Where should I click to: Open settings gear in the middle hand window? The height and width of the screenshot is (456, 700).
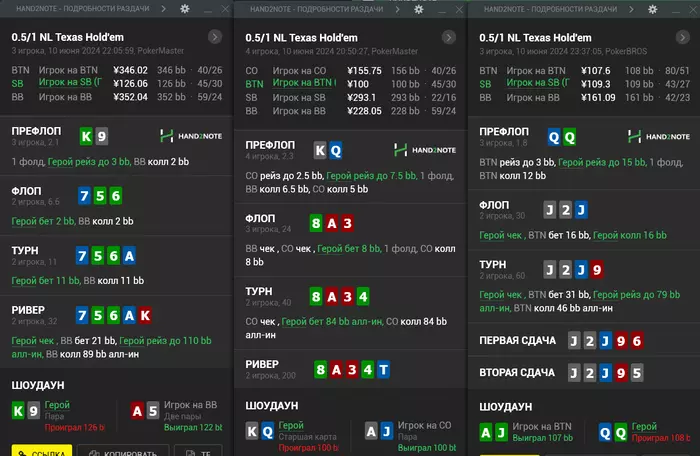point(418,9)
